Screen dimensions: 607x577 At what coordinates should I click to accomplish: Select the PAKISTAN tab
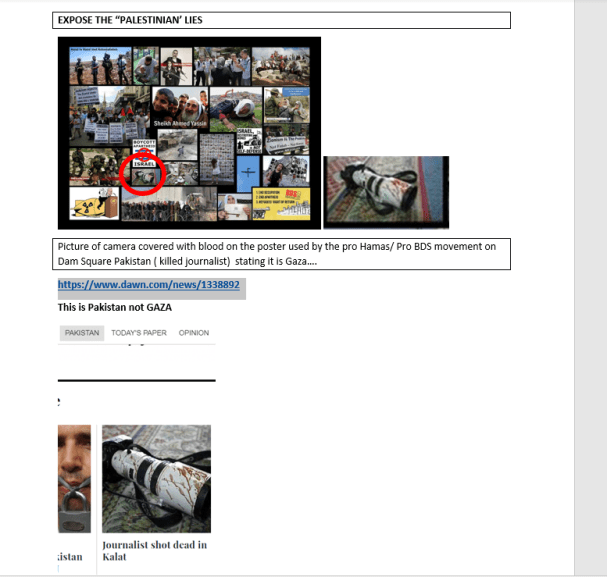(x=82, y=333)
